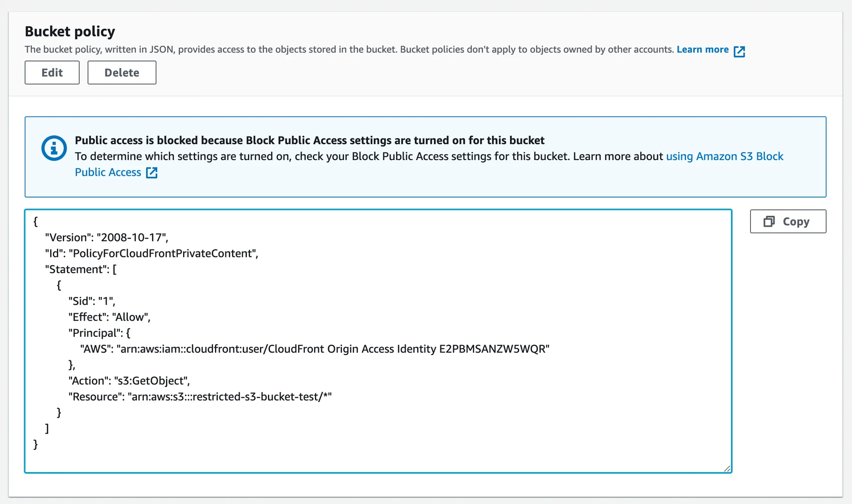Click the textarea resize handle corner
Screen dimensions: 852x504
[727, 468]
